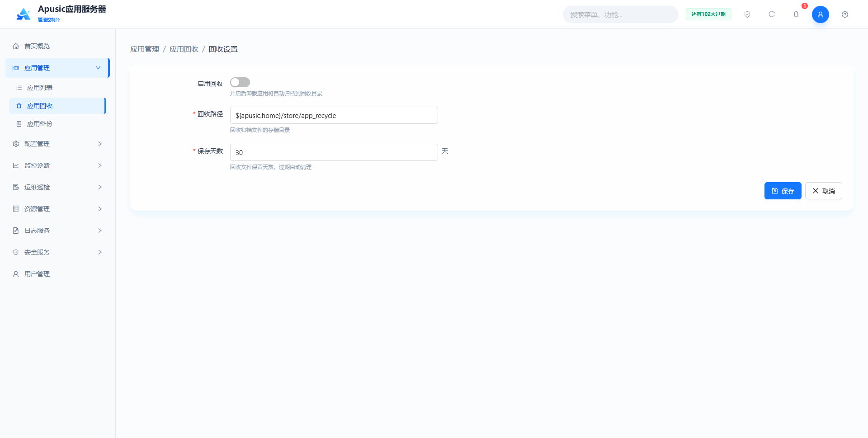Open the user avatar menu

click(x=820, y=14)
